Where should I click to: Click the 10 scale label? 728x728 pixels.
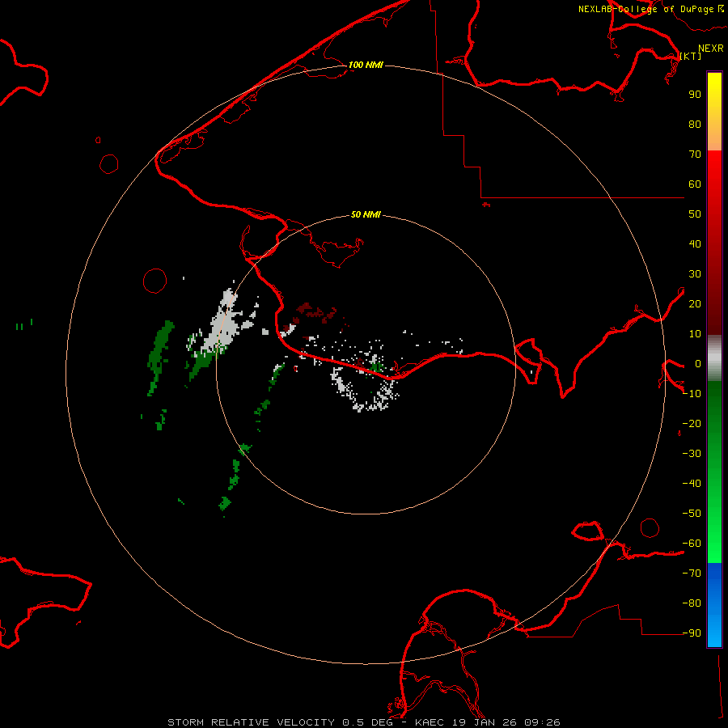click(x=695, y=334)
